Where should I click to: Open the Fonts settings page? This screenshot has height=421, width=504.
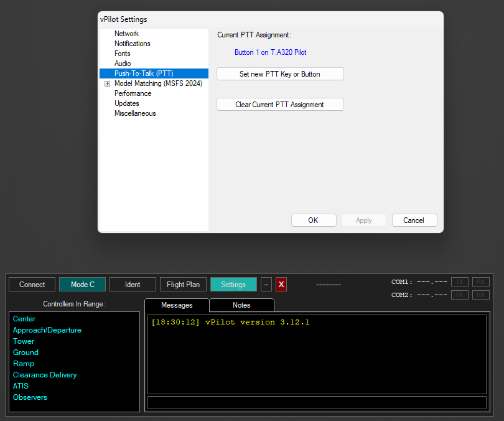click(123, 54)
